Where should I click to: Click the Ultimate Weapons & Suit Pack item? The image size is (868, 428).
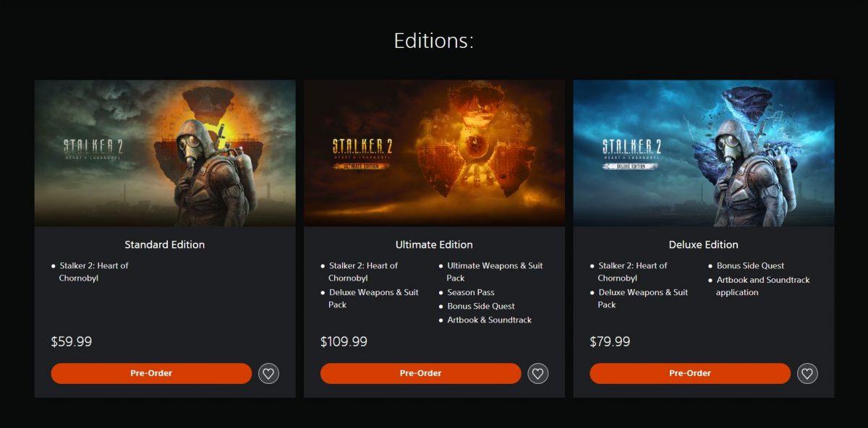(x=494, y=272)
